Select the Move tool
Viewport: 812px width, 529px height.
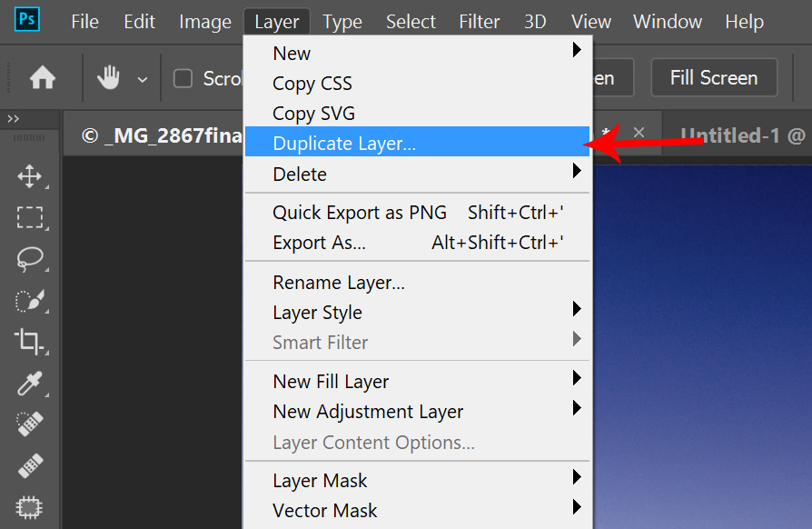(30, 176)
